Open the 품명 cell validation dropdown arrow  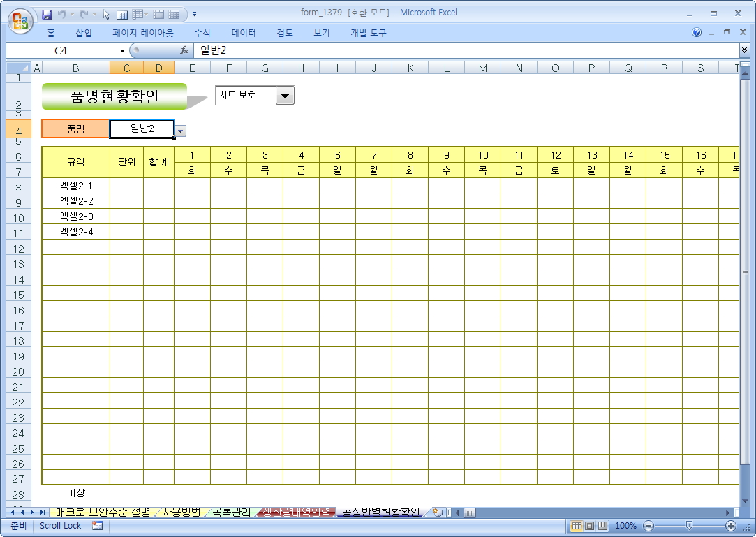[x=180, y=131]
